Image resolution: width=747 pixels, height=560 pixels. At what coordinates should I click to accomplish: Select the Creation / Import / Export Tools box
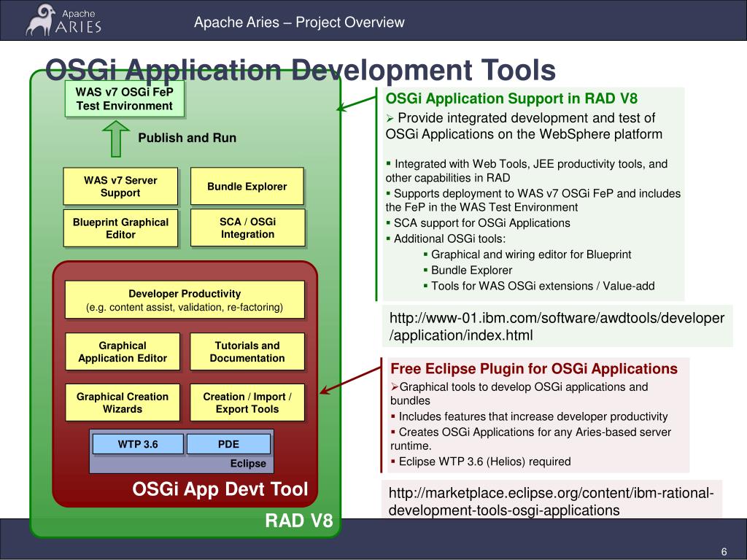[247, 402]
